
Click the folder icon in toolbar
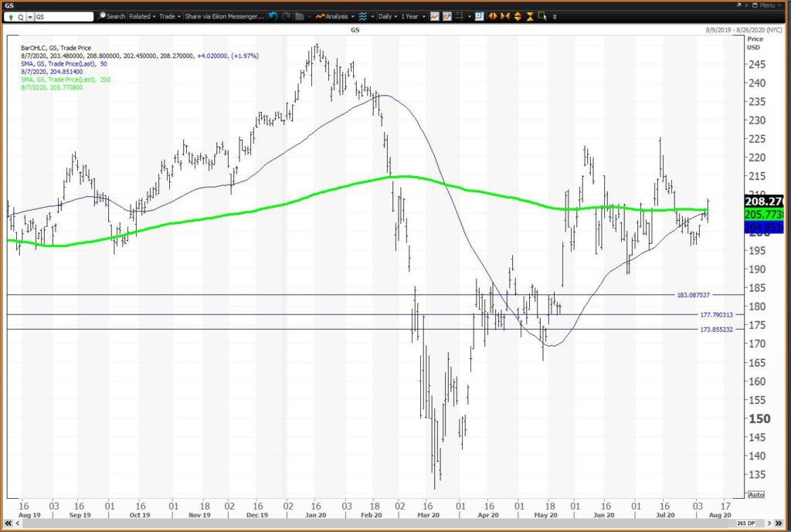coord(300,16)
